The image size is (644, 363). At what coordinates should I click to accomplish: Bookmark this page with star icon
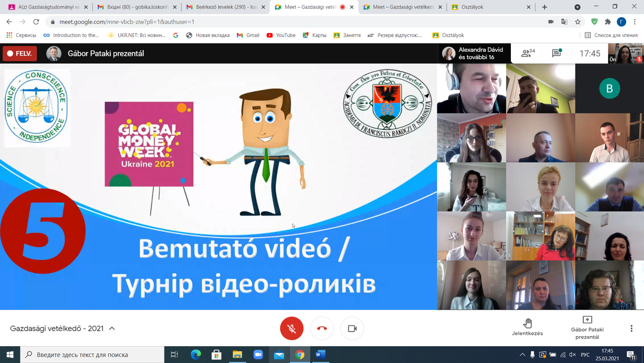point(577,22)
